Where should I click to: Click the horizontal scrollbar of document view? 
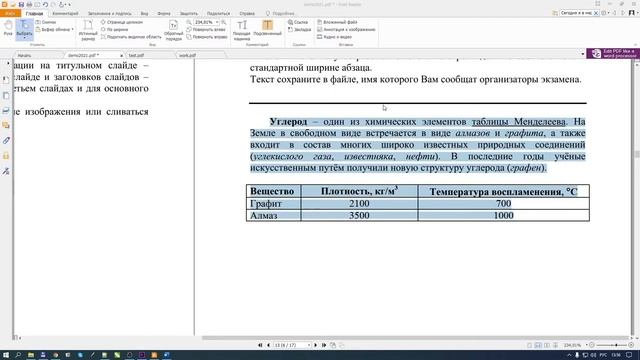[x=415, y=338]
